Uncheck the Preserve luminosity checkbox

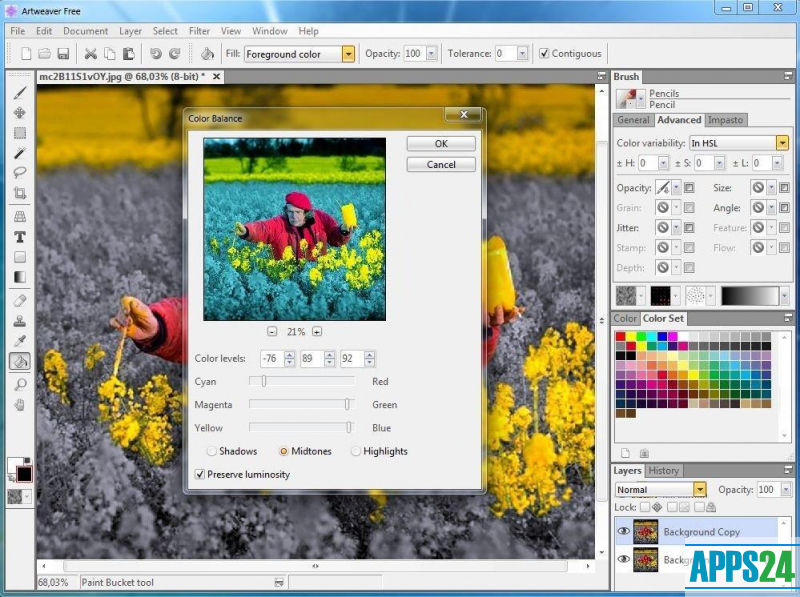200,474
